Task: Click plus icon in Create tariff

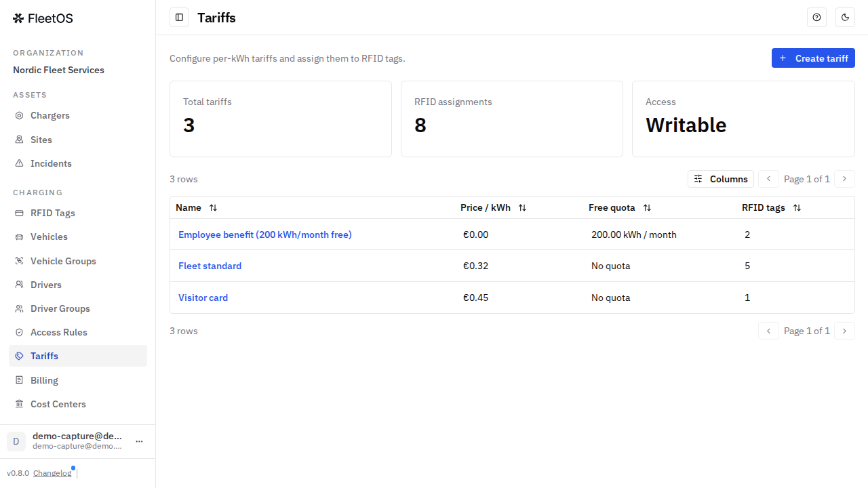Action: [783, 58]
